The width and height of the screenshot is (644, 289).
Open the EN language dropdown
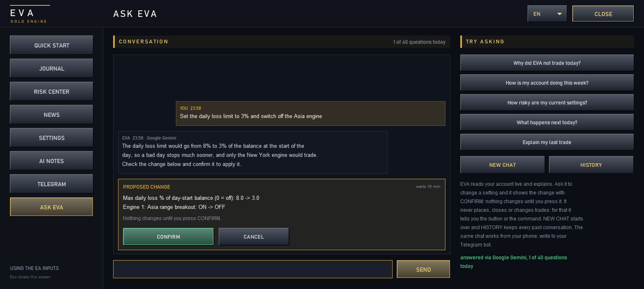coord(547,14)
